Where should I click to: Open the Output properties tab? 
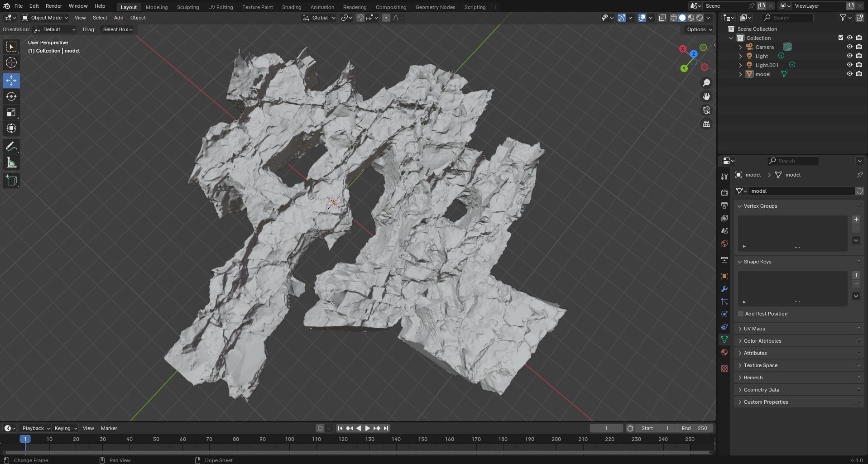(x=724, y=206)
